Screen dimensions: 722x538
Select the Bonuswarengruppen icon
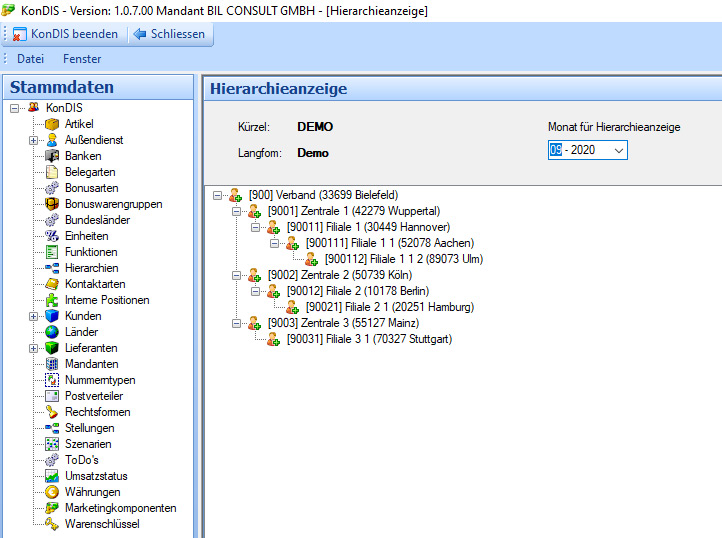(52, 204)
